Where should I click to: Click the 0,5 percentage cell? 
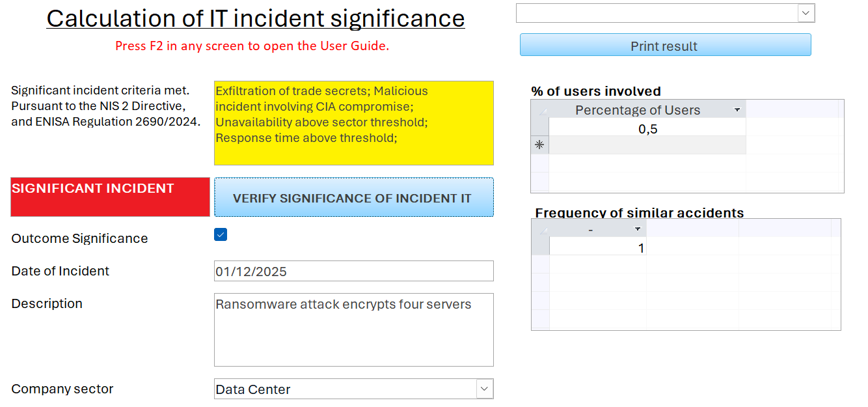tap(647, 128)
